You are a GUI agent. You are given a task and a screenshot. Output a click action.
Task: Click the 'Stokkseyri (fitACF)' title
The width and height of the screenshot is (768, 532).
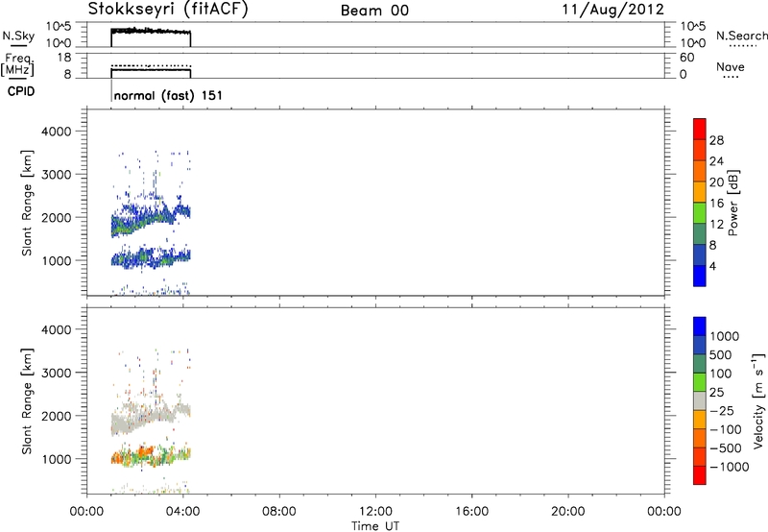168,10
